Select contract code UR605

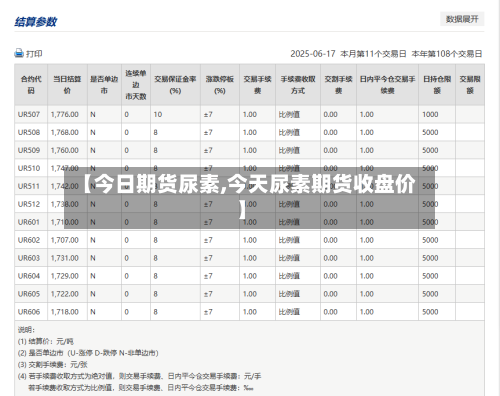29,294
